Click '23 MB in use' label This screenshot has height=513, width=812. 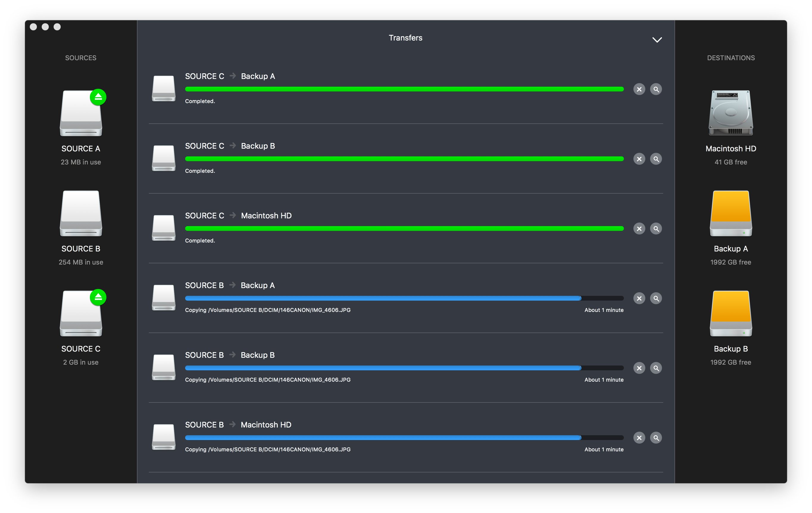point(81,162)
